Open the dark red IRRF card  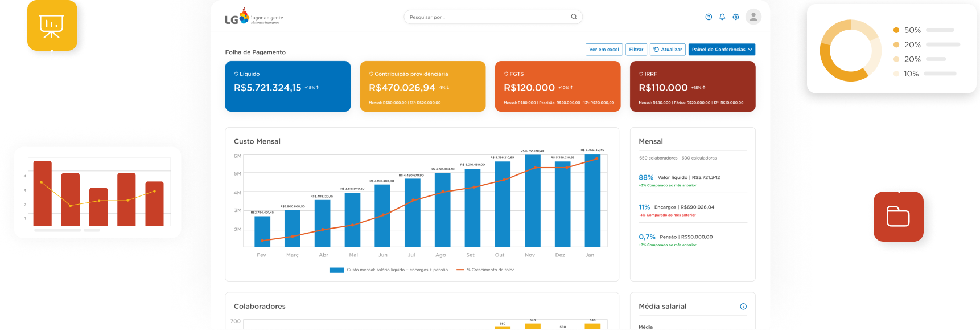coord(693,87)
